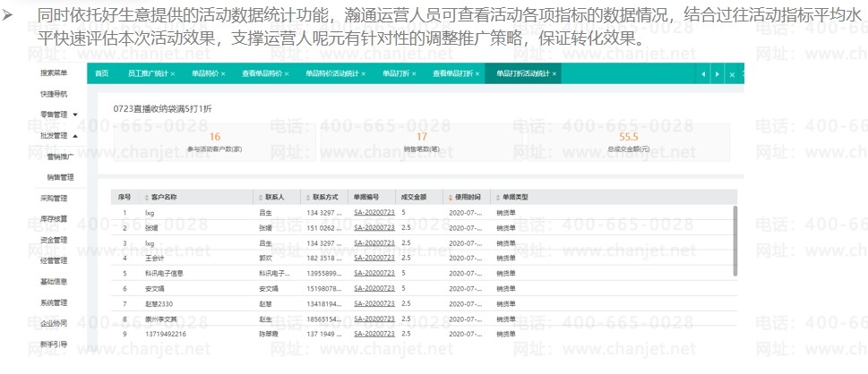The image size is (868, 374).
Task: Open SA-20200723 link for 安文娟 row
Action: click(374, 288)
